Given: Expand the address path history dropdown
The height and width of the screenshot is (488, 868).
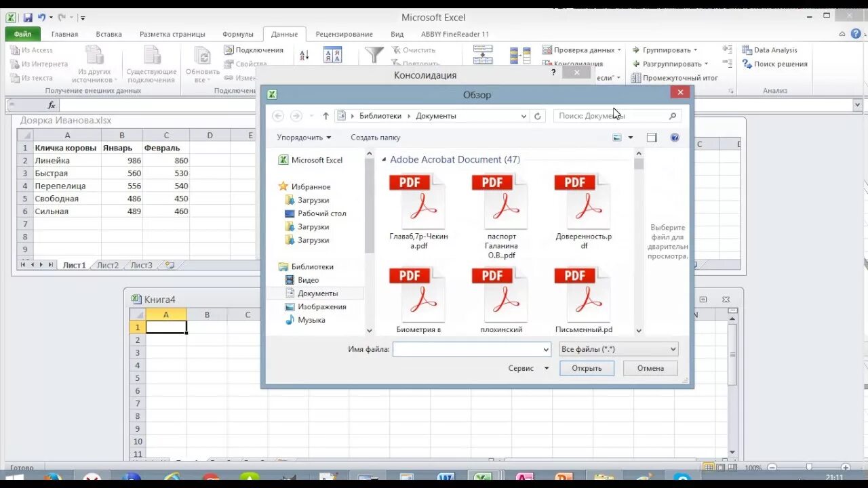Looking at the screenshot, I should pos(524,116).
